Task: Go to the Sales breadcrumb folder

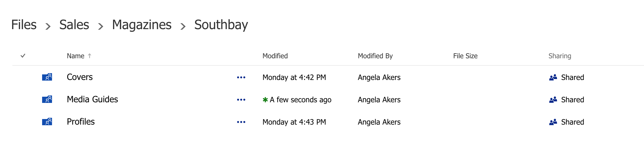Action: [74, 25]
